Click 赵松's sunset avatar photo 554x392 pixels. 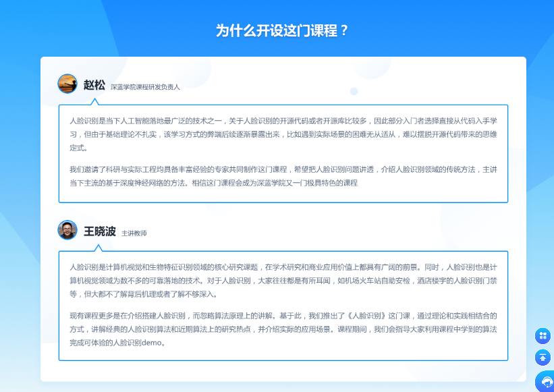pyautogui.click(x=67, y=84)
